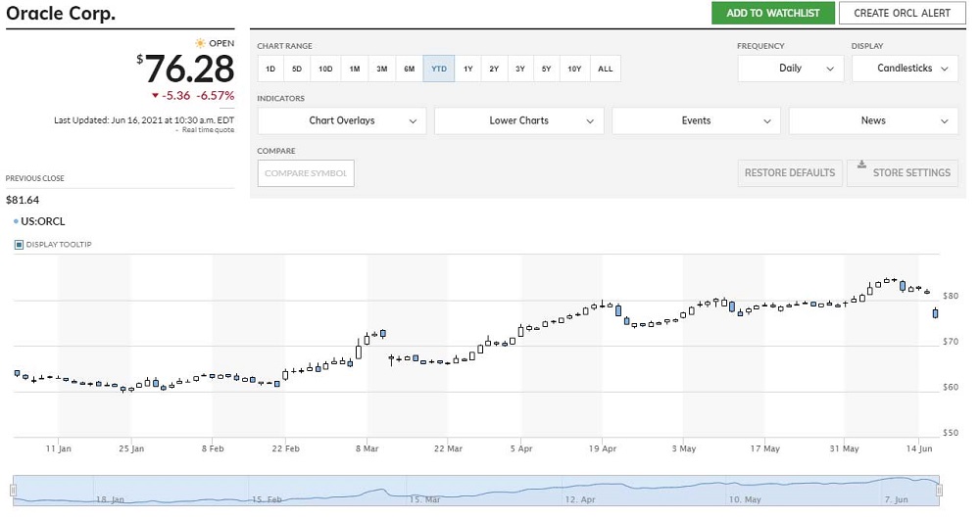Click the $81.64 previous close value
This screenshot has height=517, width=980.
(x=23, y=200)
